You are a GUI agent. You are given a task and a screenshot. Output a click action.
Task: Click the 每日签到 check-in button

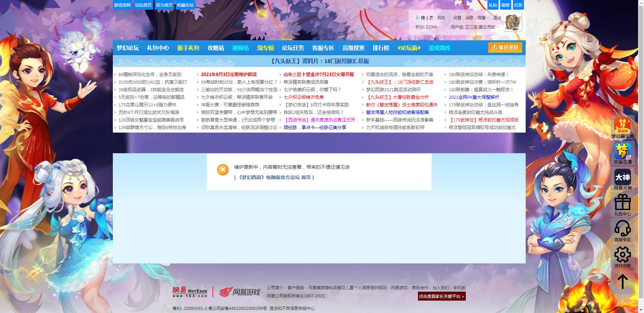click(x=505, y=48)
